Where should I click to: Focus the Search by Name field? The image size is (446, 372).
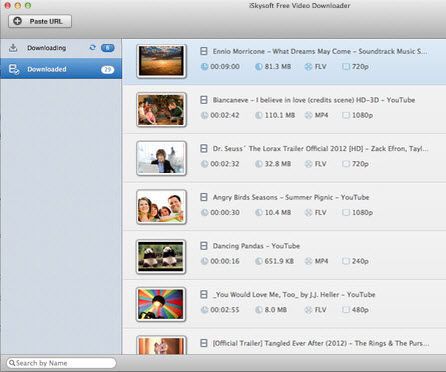click(61, 363)
